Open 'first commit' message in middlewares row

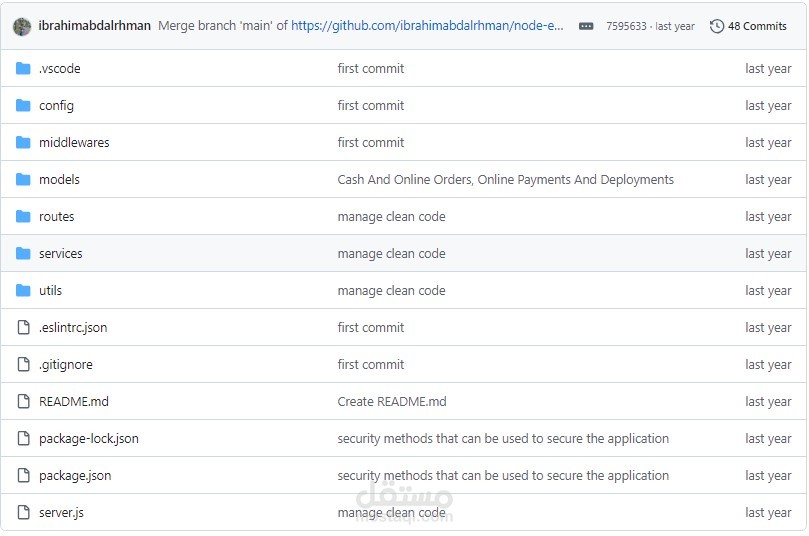pos(370,142)
